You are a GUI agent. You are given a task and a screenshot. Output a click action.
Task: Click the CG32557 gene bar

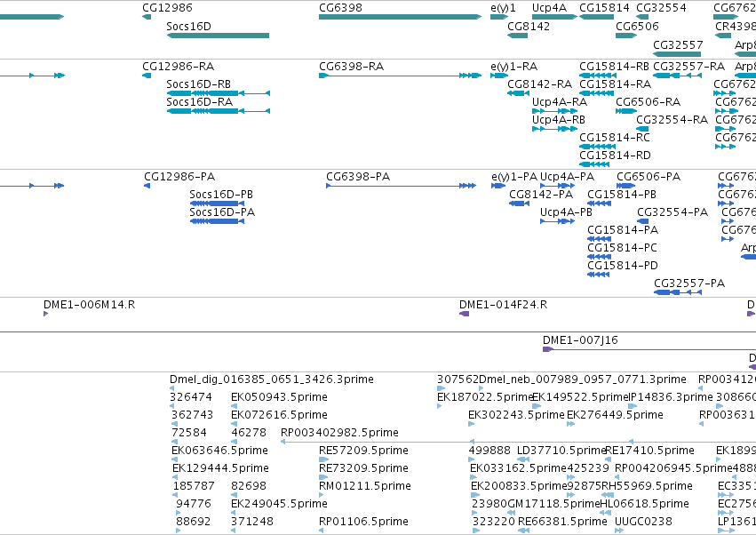(677, 54)
